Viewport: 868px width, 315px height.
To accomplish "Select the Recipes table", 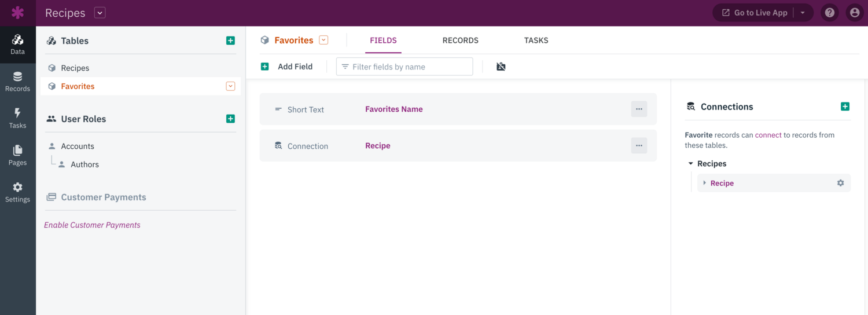I will tap(75, 68).
